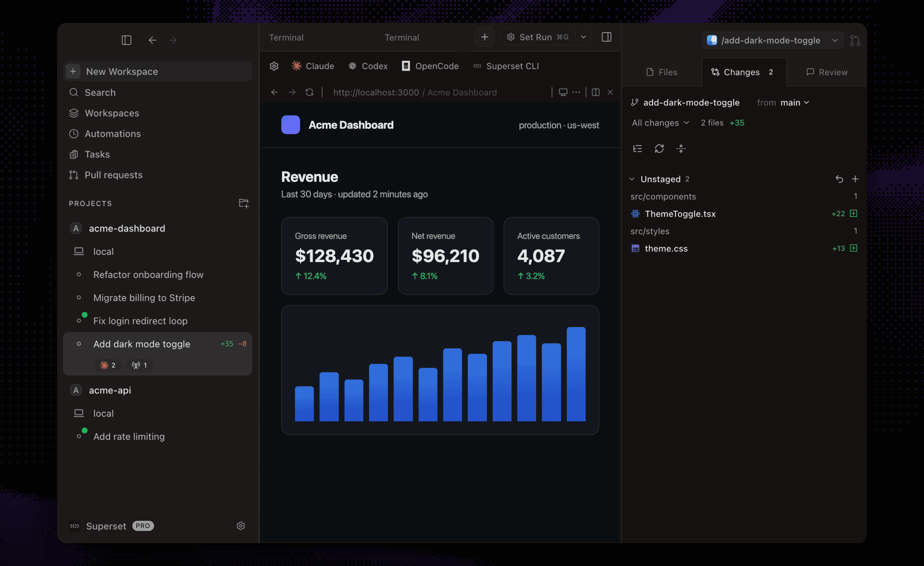The height and width of the screenshot is (566, 924).
Task: Navigate back in the browser preview
Action: coord(275,92)
